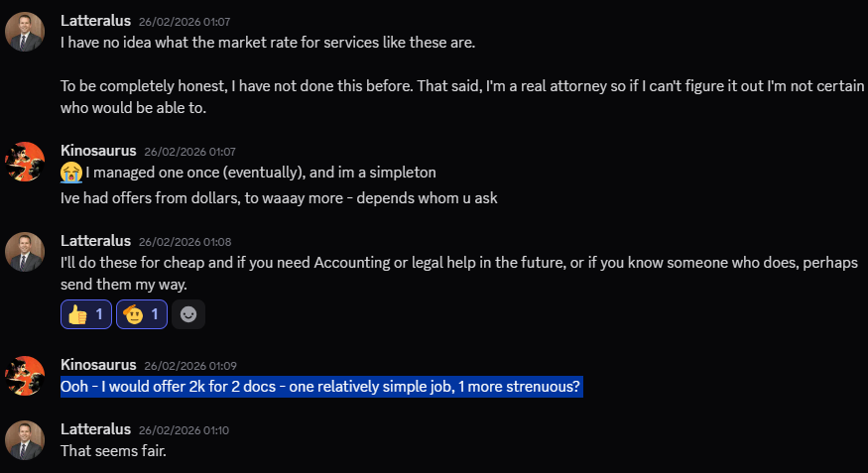Click Latteralus avatar on the 01:10 message
868x473 pixels.
(x=25, y=440)
